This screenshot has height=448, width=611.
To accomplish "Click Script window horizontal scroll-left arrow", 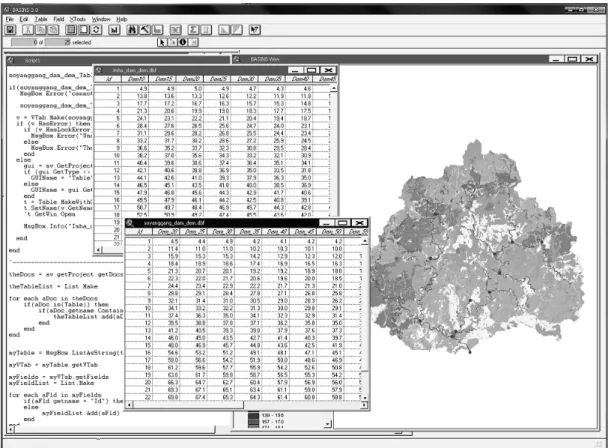I will pos(11,429).
